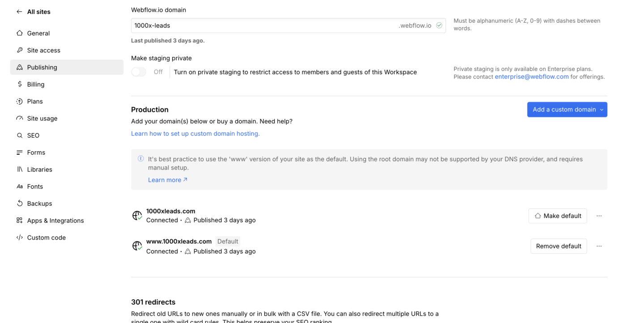The height and width of the screenshot is (323, 644).
Task: Click the Plans icon in the sidebar
Action: 19,101
